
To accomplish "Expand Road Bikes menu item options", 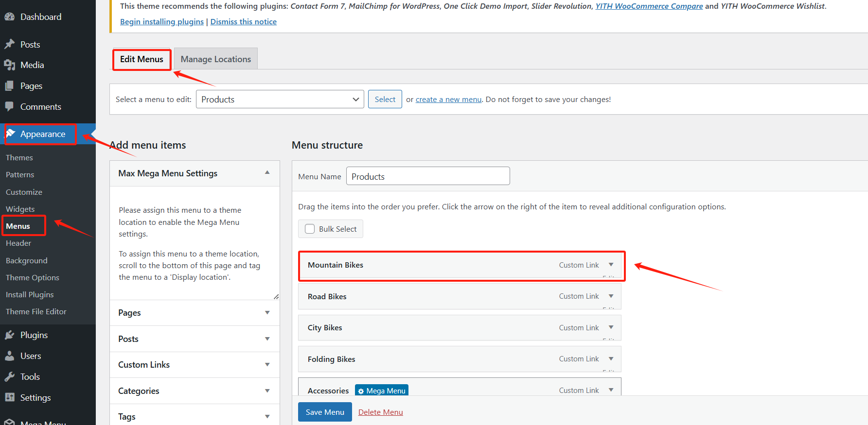I will click(611, 296).
